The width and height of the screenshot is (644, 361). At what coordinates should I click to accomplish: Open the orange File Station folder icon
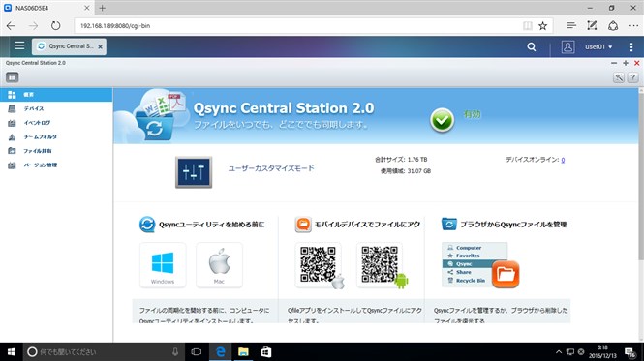point(506,274)
